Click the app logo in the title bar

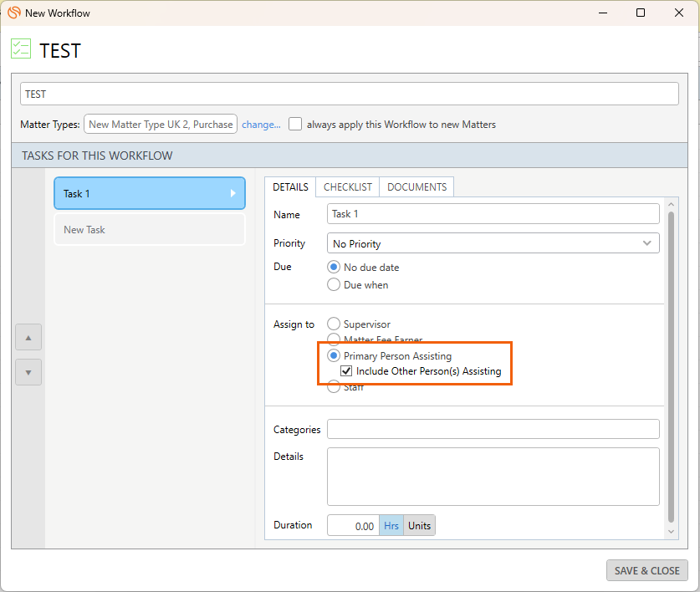tap(13, 13)
